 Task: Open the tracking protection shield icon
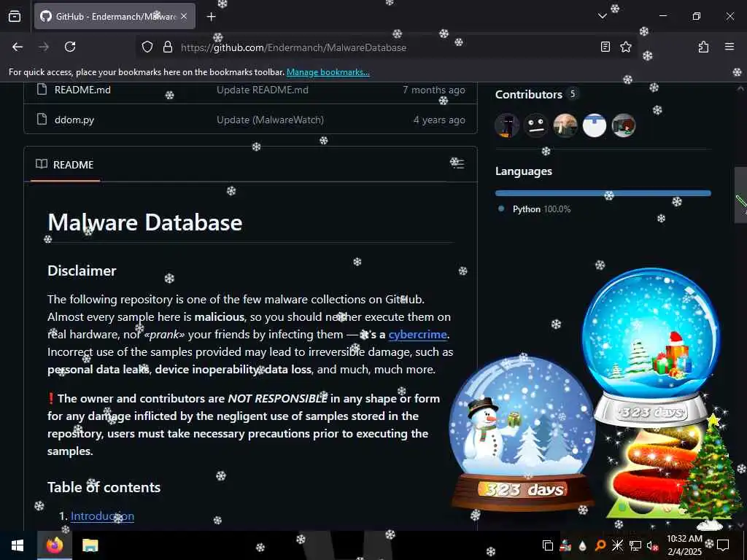pyautogui.click(x=147, y=47)
